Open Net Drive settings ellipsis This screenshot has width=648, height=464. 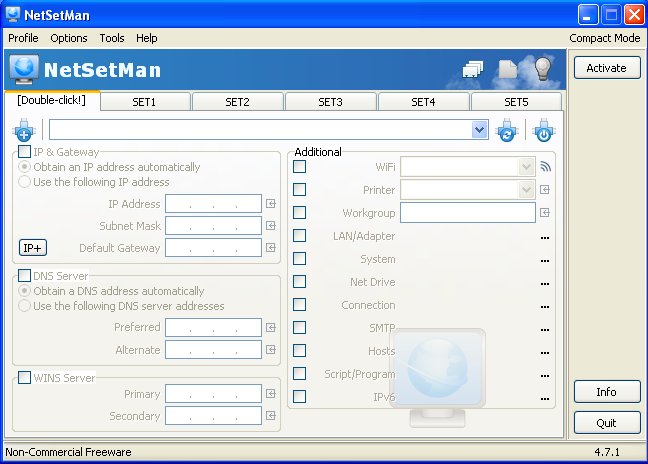coord(545,284)
